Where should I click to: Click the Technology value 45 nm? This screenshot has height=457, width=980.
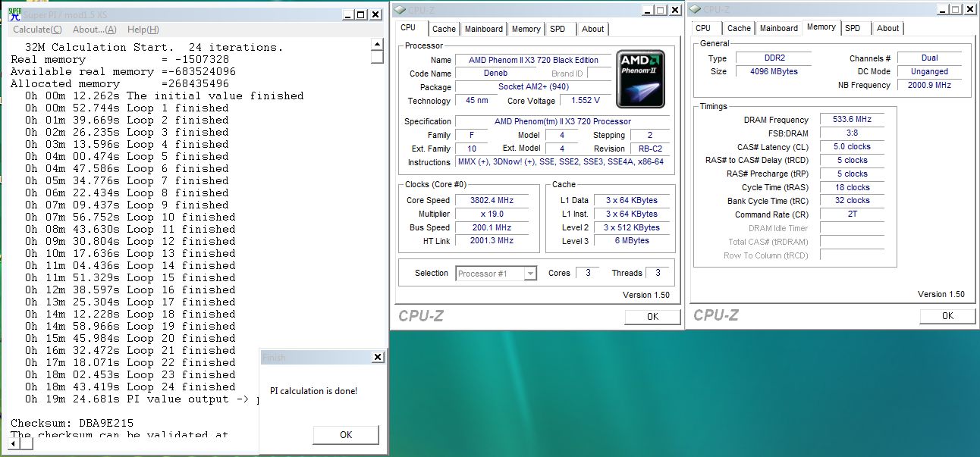(x=475, y=101)
